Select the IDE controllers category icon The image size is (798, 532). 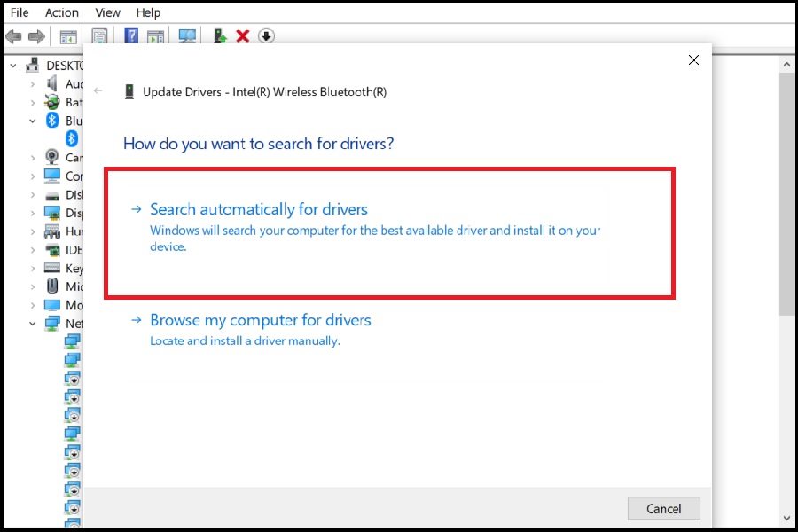(x=52, y=250)
